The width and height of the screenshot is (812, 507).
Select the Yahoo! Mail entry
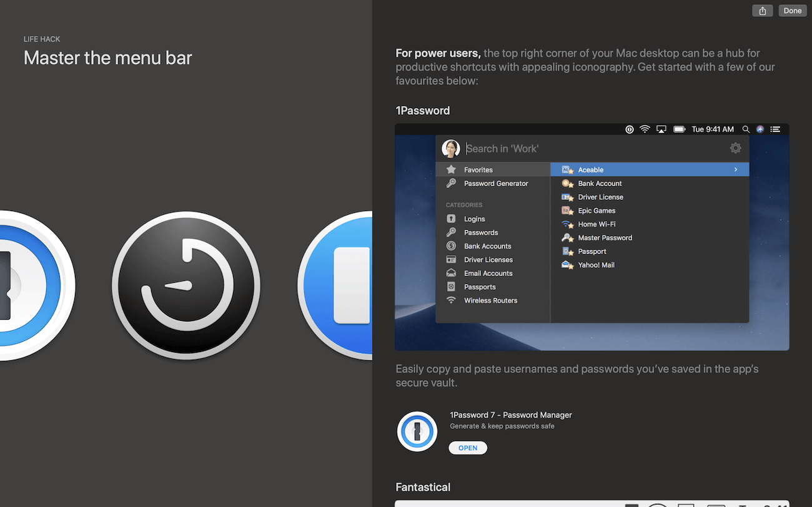tap(596, 265)
